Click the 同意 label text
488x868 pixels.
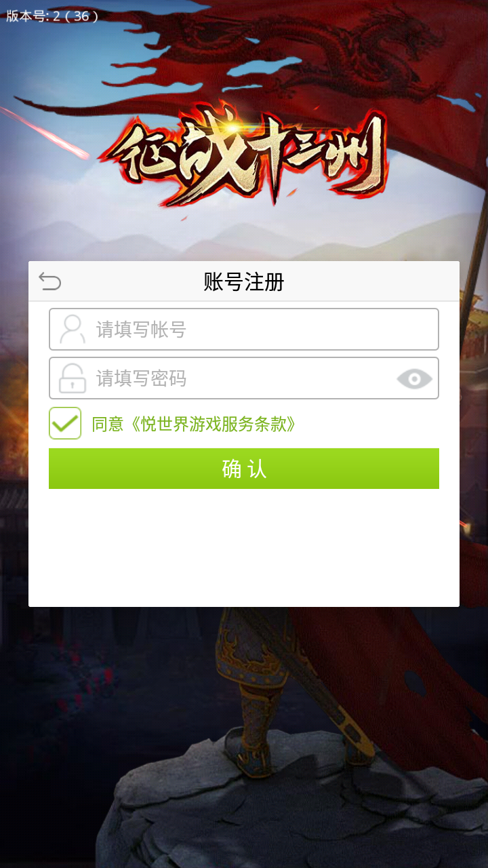coord(108,425)
